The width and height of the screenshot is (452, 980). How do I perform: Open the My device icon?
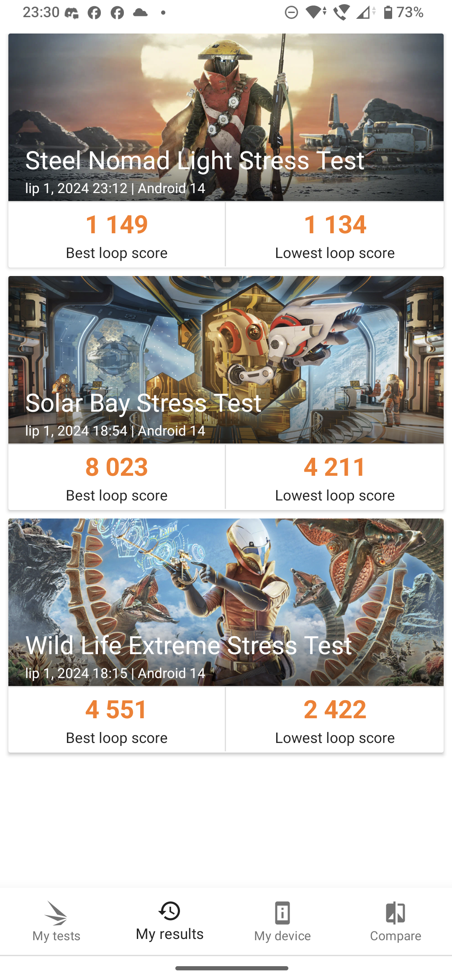282,913
